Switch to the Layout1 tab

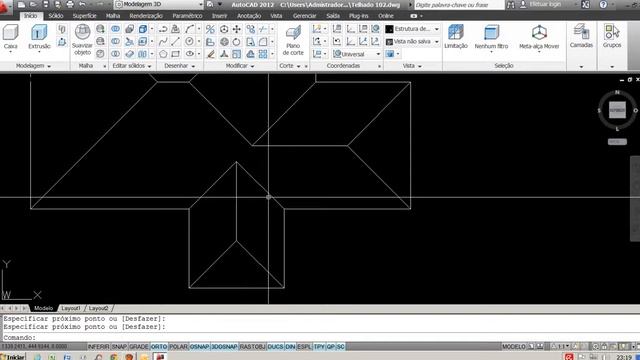[x=71, y=308]
